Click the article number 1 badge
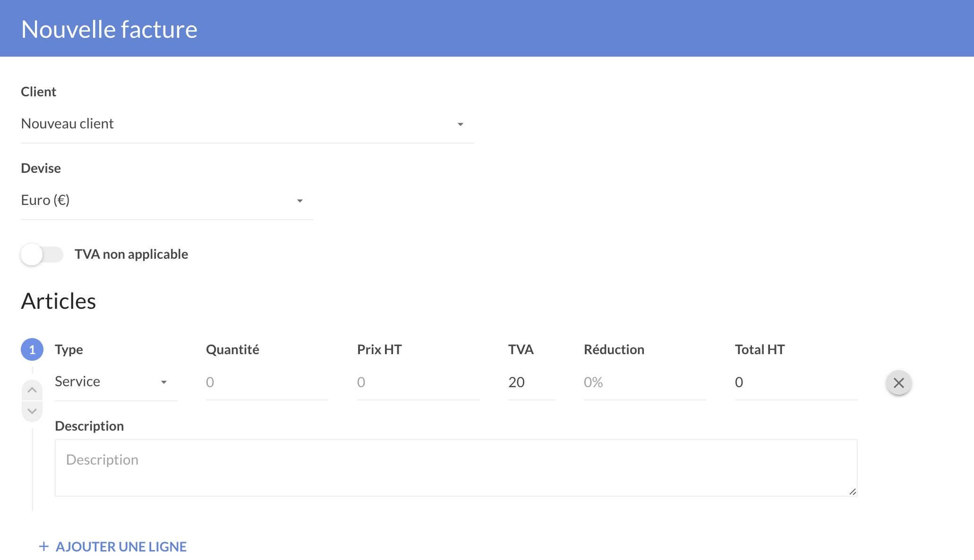This screenshot has height=560, width=974. coord(32,349)
